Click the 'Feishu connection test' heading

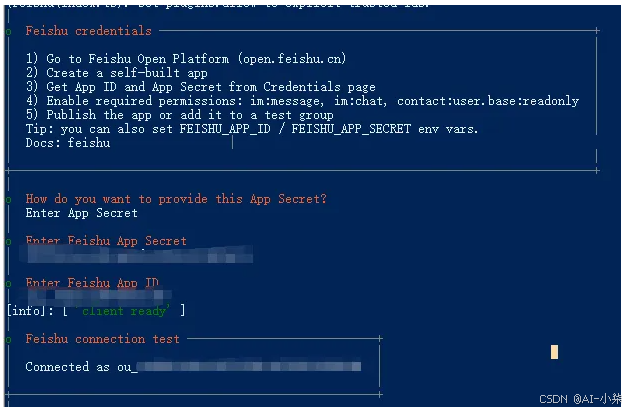(103, 339)
